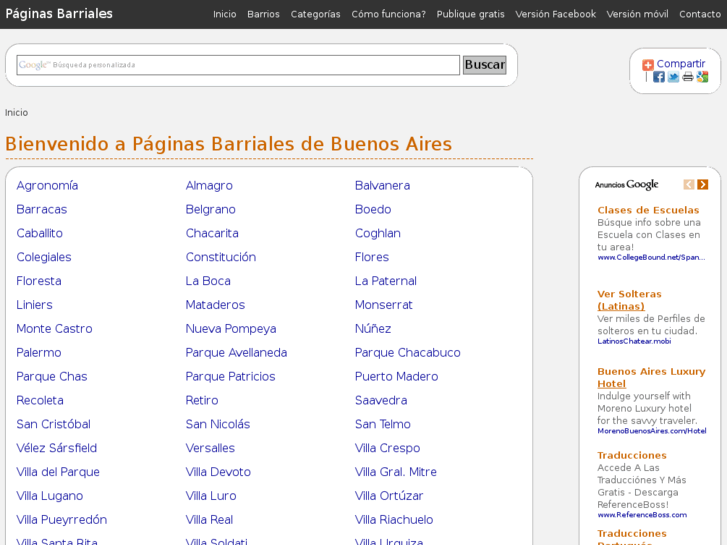This screenshot has height=545, width=727.
Task: Open the Caballito neighborhood link
Action: click(39, 233)
